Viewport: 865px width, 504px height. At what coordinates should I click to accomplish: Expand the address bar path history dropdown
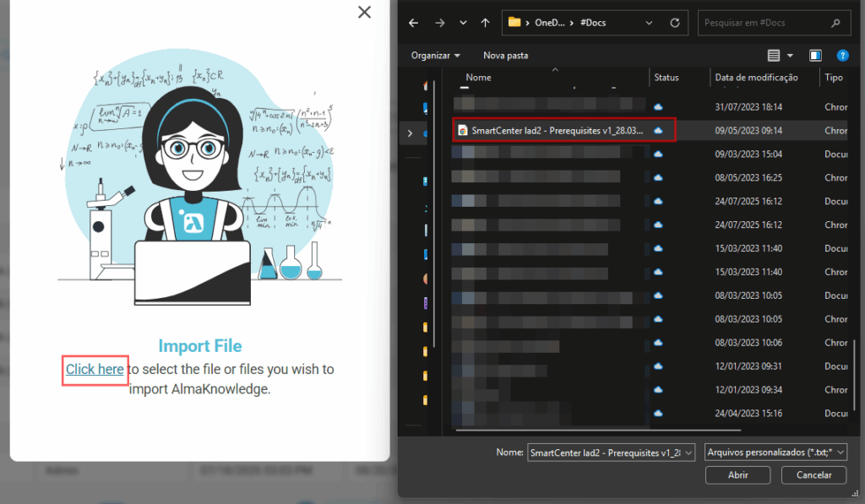pyautogui.click(x=650, y=23)
